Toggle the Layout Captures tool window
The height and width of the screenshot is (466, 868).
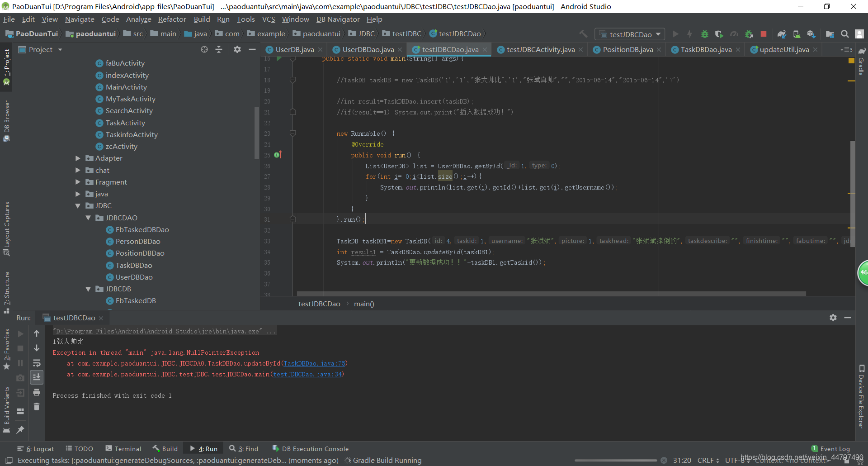6,228
